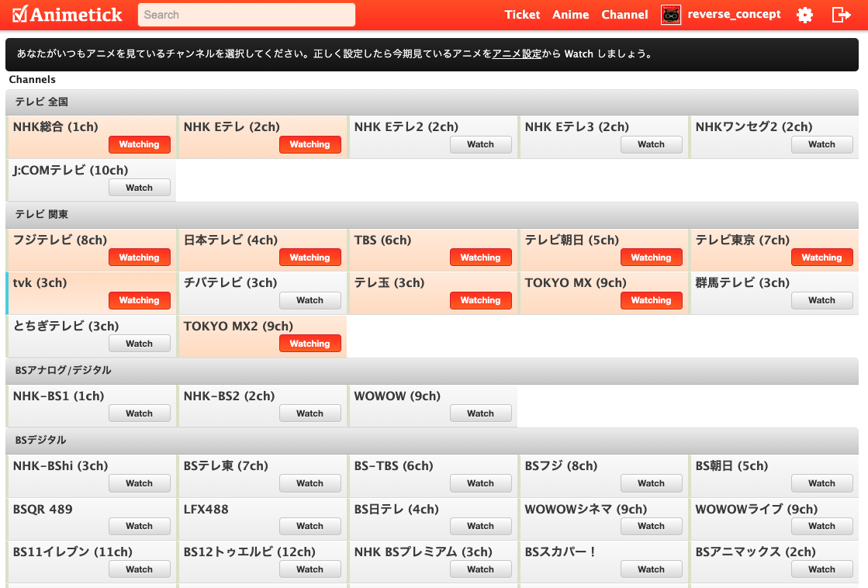Watch NHK-BShi (3ch)
This screenshot has width=868, height=588.
[140, 483]
